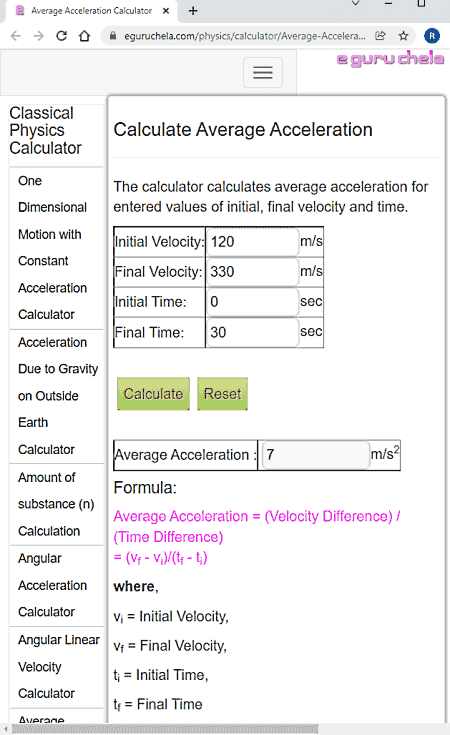Open Angular Acceleration Calculator sidebar link
The width and height of the screenshot is (450, 735).
tap(52, 585)
